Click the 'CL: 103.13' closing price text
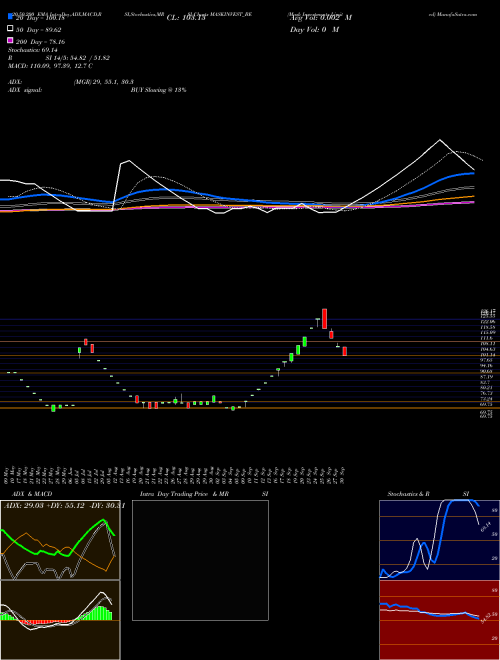 pyautogui.click(x=186, y=18)
